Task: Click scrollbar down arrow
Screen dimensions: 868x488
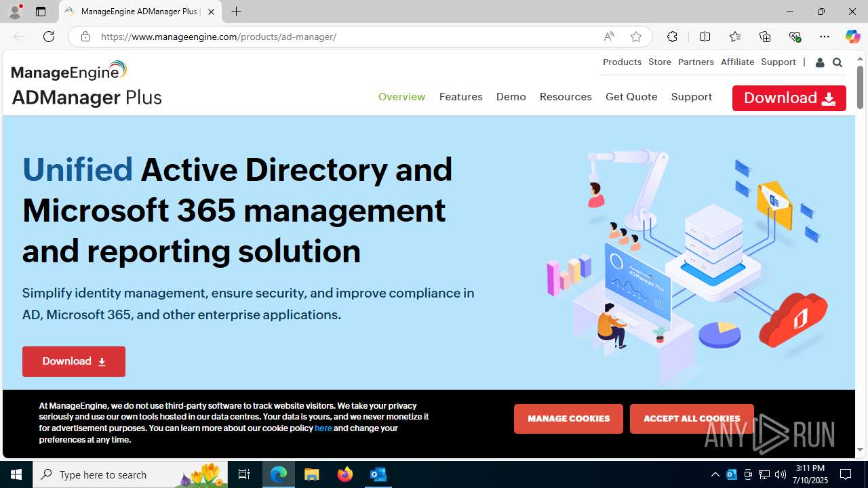Action: point(860,450)
